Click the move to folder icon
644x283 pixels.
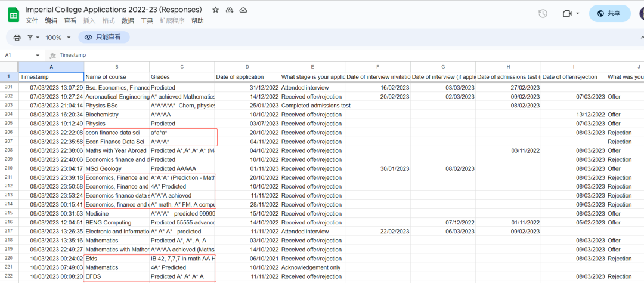[230, 10]
